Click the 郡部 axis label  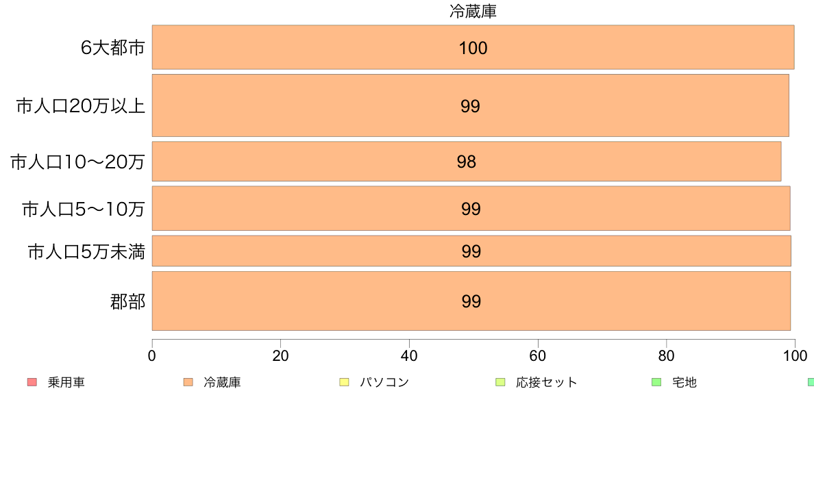(x=127, y=301)
